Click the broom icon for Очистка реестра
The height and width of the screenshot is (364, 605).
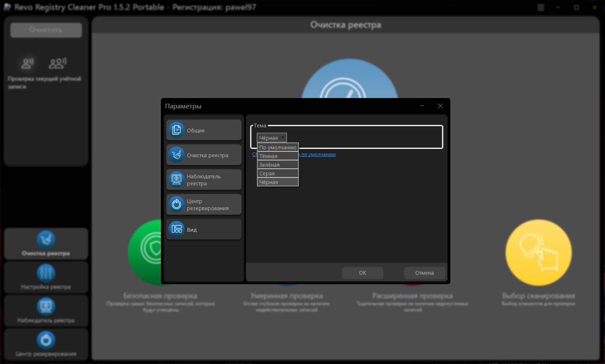tap(177, 155)
